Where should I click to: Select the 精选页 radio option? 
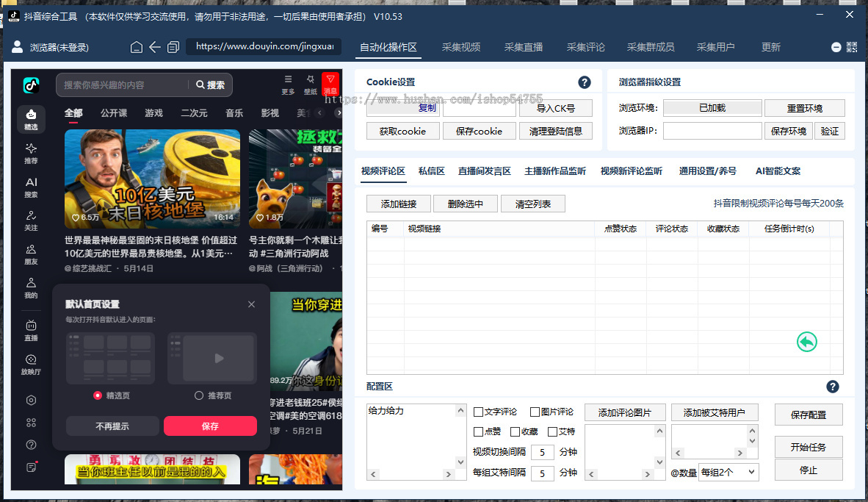click(x=98, y=395)
